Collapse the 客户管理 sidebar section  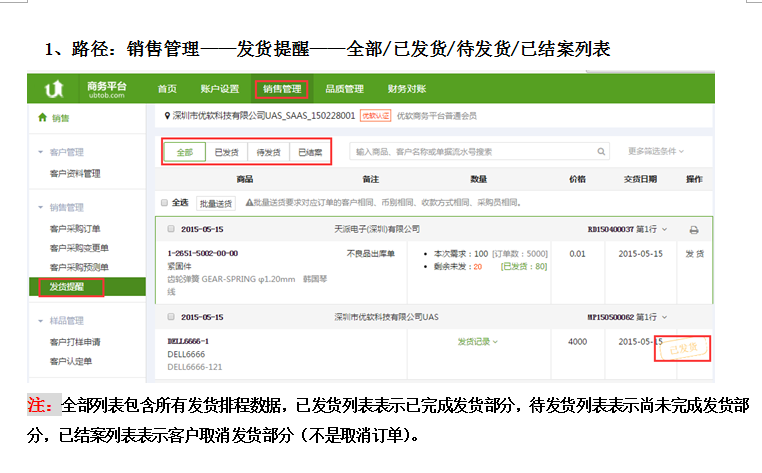click(41, 152)
